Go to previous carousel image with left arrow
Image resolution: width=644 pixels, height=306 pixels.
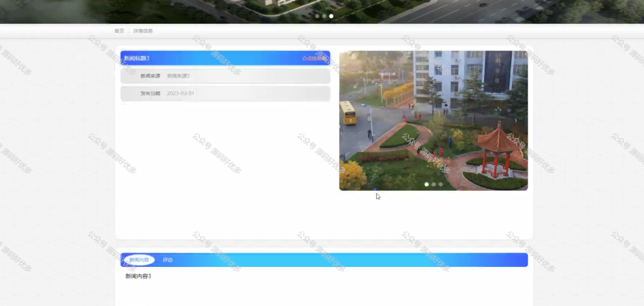pos(351,120)
